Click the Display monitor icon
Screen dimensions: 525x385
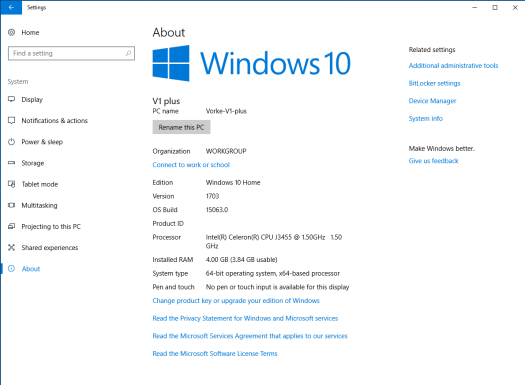[x=11, y=99]
